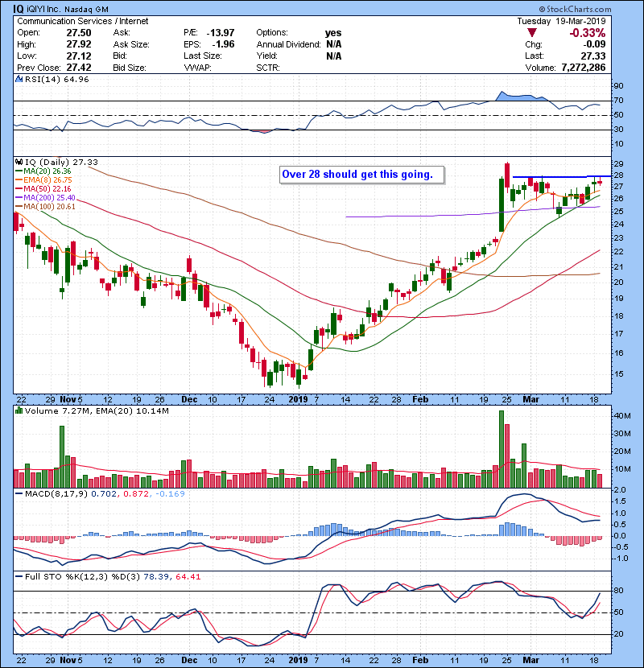
Task: Click the MA(20) 26.36 legend entry
Action: point(43,171)
